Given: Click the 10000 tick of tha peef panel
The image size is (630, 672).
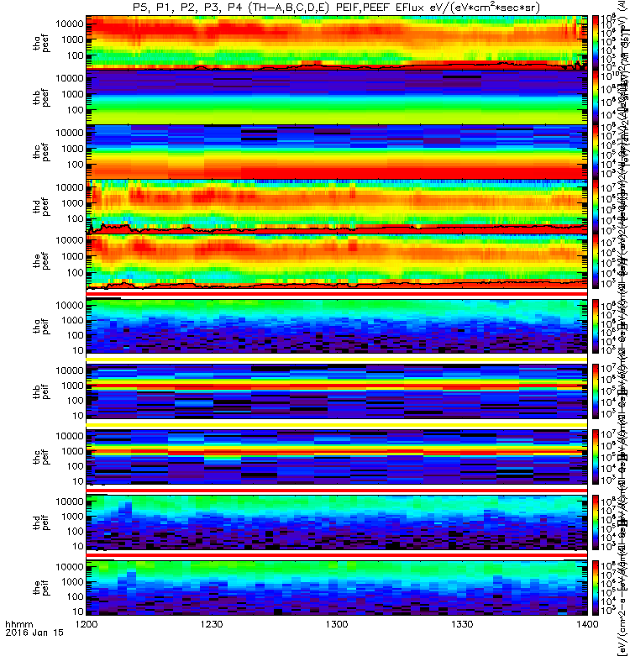Looking at the screenshot, I should click(x=70, y=24).
